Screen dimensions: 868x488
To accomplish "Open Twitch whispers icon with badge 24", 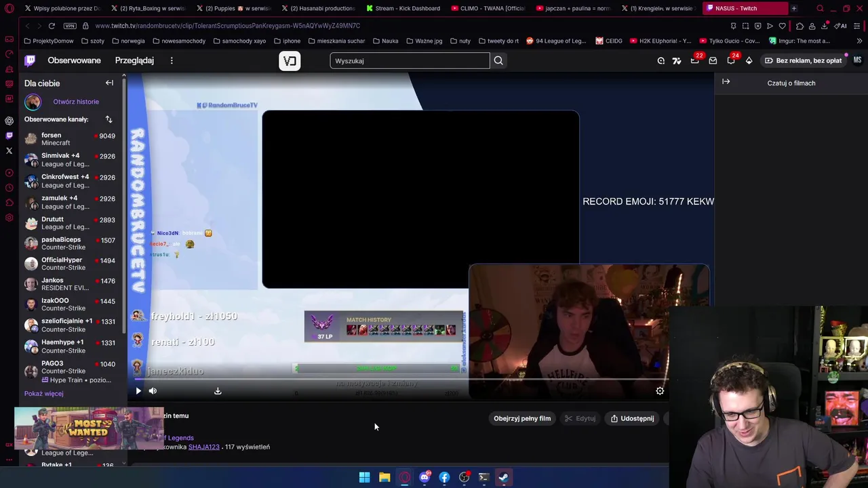I will [731, 60].
